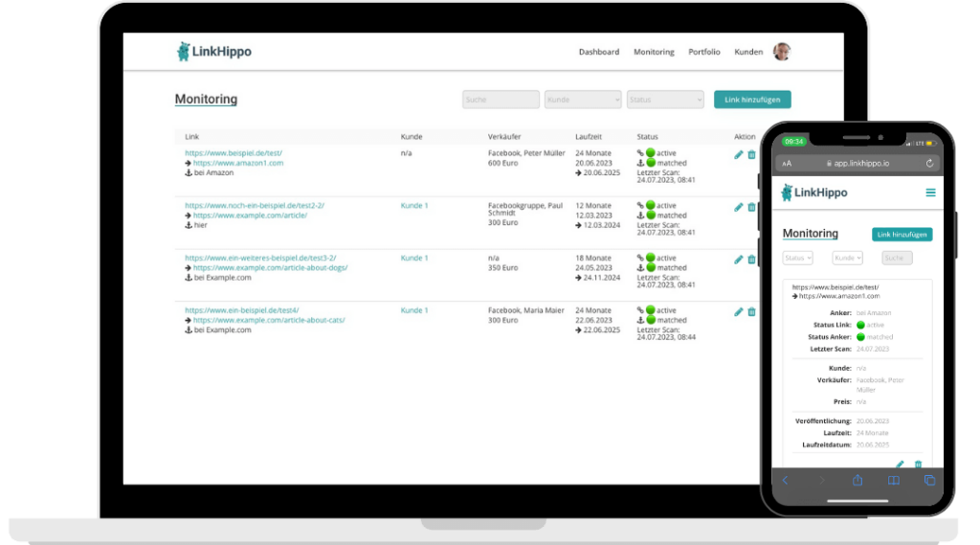Viewport: 980px width, 545px height.
Task: Tap the Safari share icon on phone
Action: point(857,480)
